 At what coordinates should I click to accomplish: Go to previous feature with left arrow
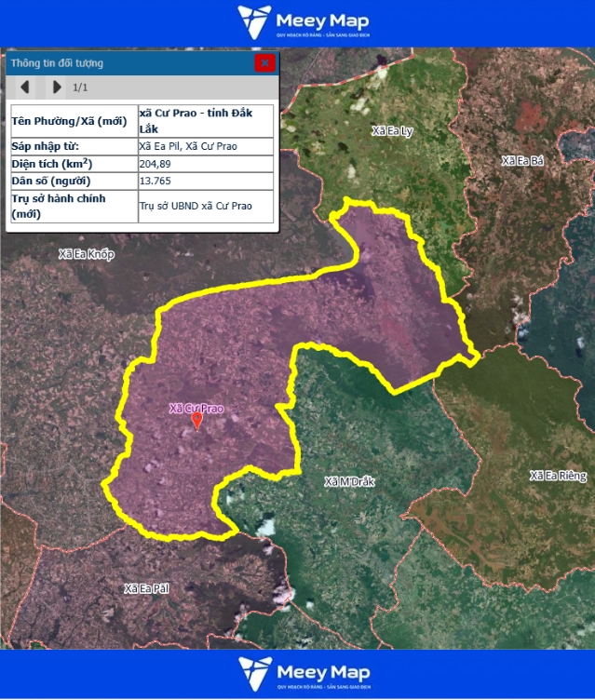click(25, 87)
